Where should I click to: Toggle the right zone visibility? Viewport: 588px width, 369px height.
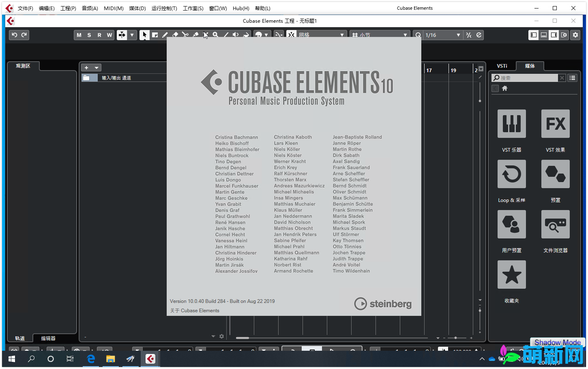click(x=554, y=35)
